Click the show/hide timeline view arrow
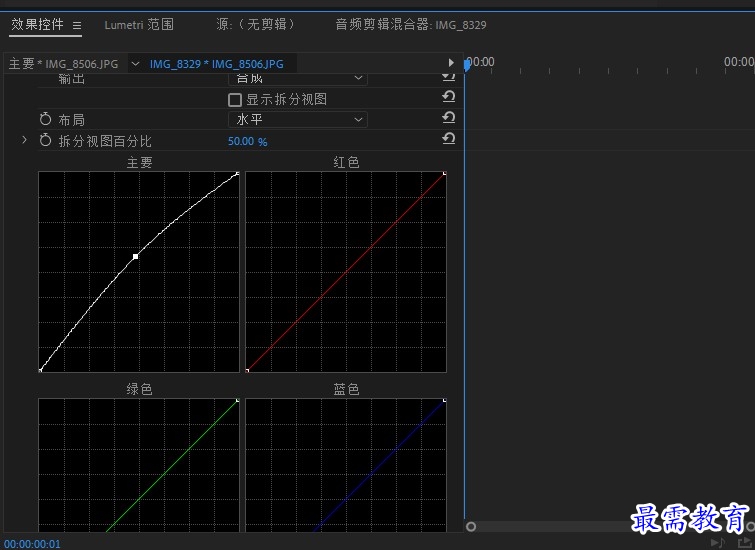The width and height of the screenshot is (755, 550). (x=451, y=63)
